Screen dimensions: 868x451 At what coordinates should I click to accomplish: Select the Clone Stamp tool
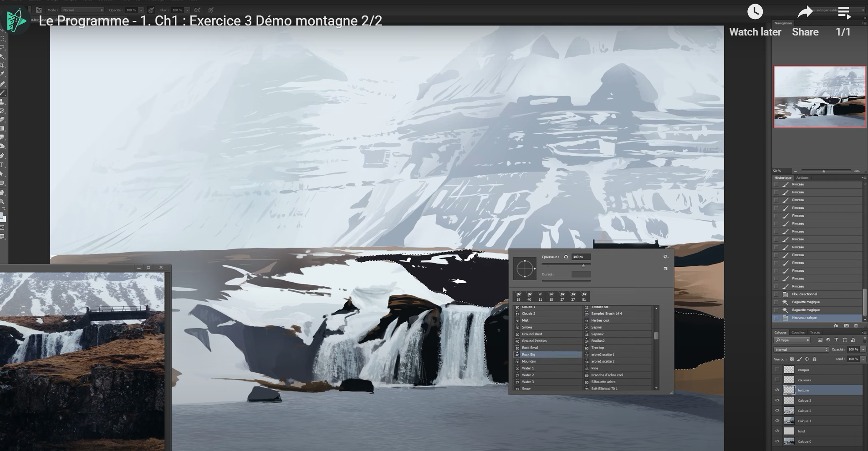[x=2, y=102]
